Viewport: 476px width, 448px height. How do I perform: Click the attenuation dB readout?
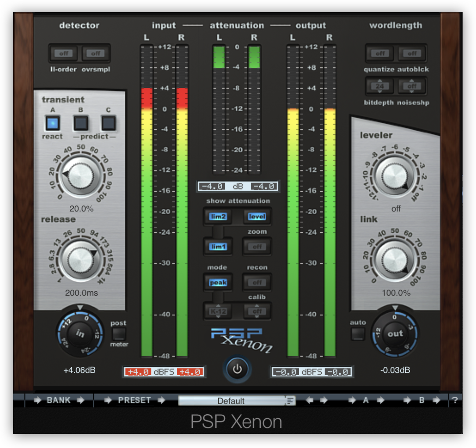coord(238,186)
